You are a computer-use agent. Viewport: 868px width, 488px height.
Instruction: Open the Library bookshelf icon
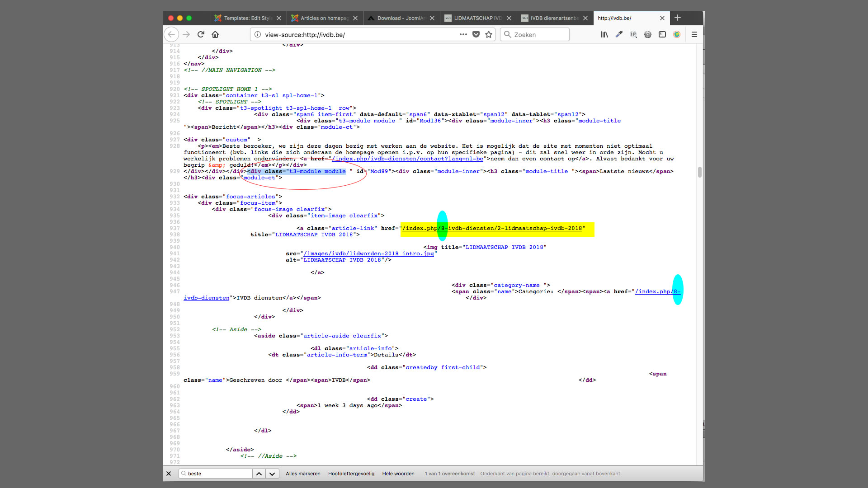click(604, 34)
